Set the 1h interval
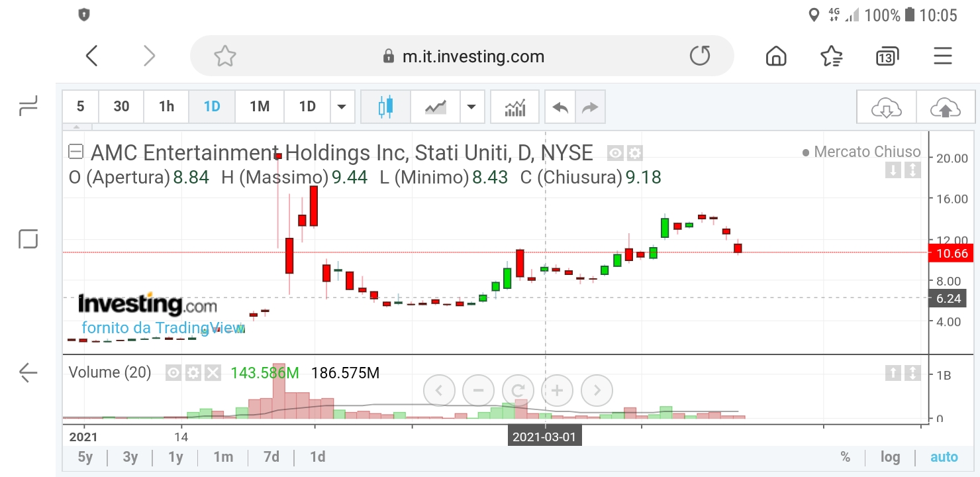This screenshot has width=980, height=477. 166,107
